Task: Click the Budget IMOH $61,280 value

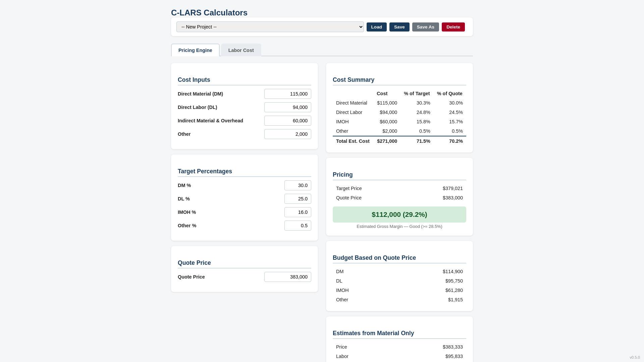Action: click(x=454, y=290)
